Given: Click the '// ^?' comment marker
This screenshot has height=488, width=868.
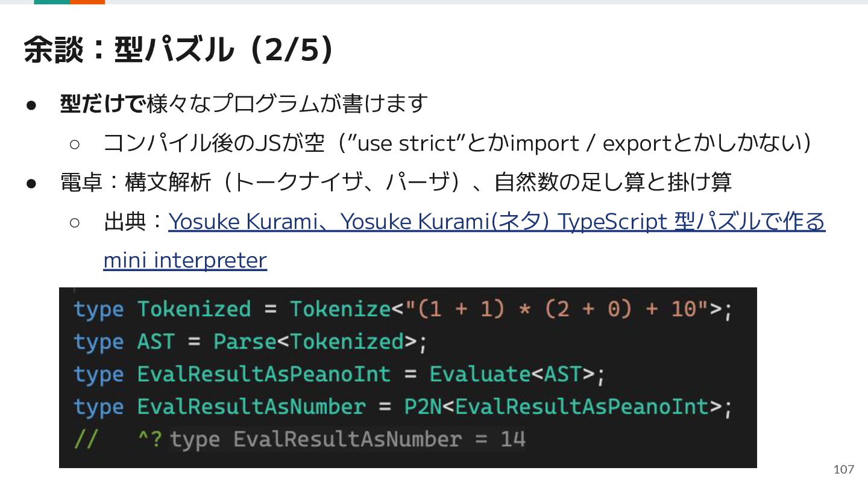Looking at the screenshot, I should click(118, 439).
